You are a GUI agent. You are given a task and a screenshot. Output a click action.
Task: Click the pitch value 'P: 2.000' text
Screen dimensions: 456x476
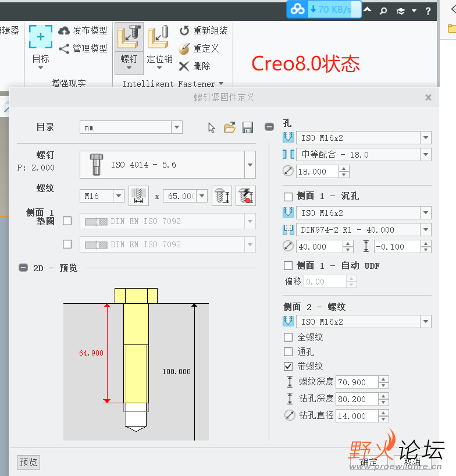click(36, 168)
